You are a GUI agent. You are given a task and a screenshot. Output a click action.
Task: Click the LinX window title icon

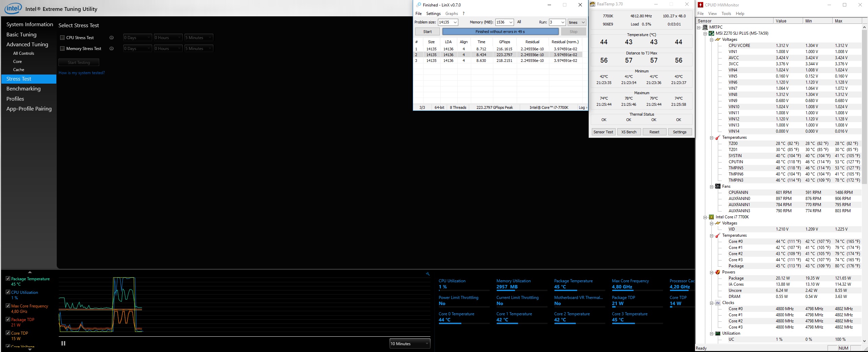419,5
